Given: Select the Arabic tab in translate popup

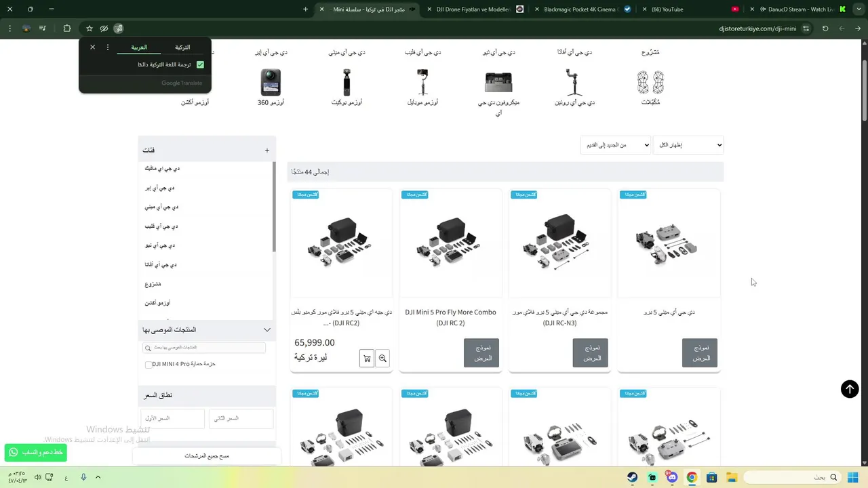Looking at the screenshot, I should pos(139,47).
